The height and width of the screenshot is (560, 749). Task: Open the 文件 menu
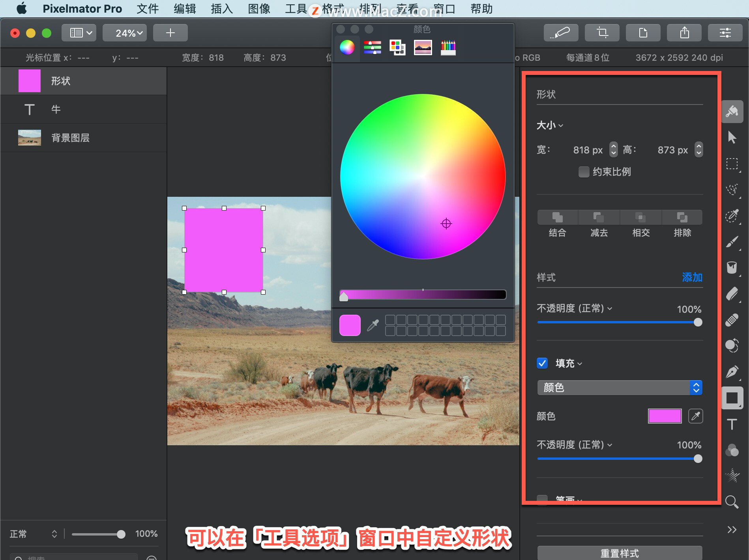coord(148,9)
